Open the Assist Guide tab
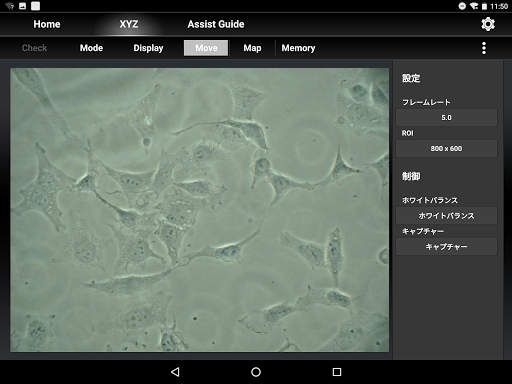Image resolution: width=512 pixels, height=384 pixels. 216,24
